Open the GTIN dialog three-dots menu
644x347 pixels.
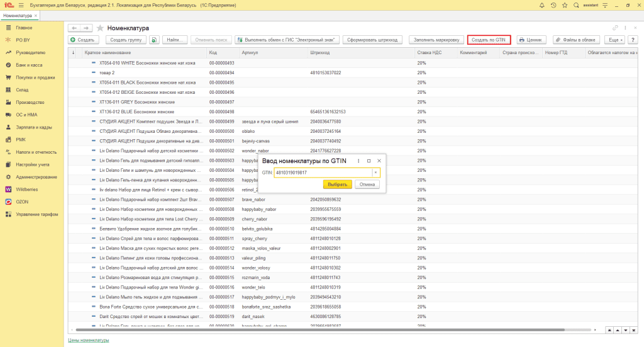(x=358, y=161)
